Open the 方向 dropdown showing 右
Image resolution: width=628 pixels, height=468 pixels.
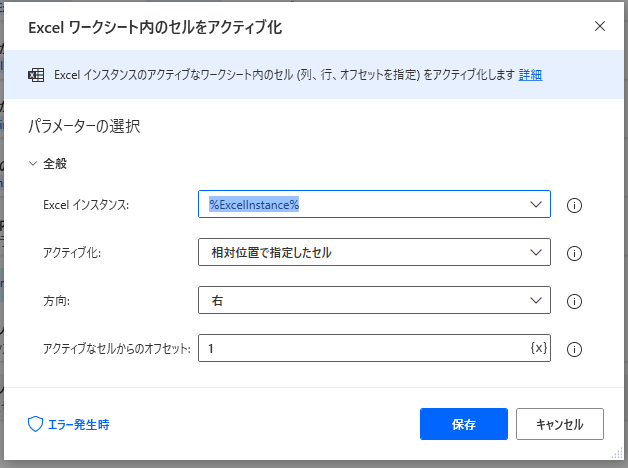374,300
